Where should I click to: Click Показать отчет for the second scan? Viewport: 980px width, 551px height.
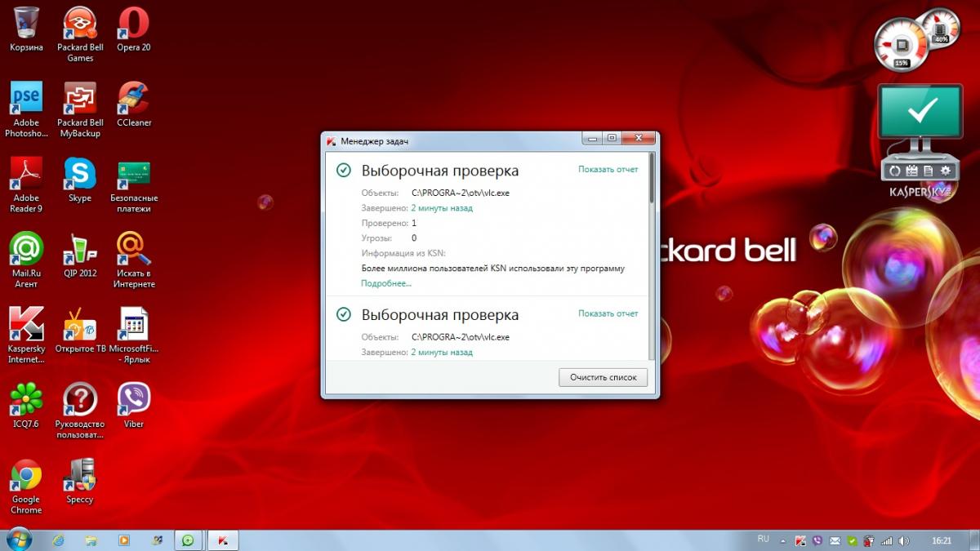(x=608, y=313)
